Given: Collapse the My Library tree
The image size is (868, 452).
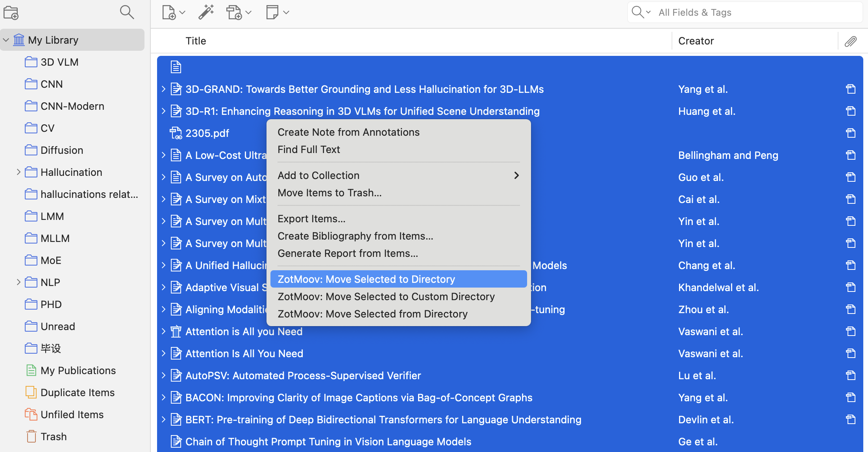Looking at the screenshot, I should (6, 40).
